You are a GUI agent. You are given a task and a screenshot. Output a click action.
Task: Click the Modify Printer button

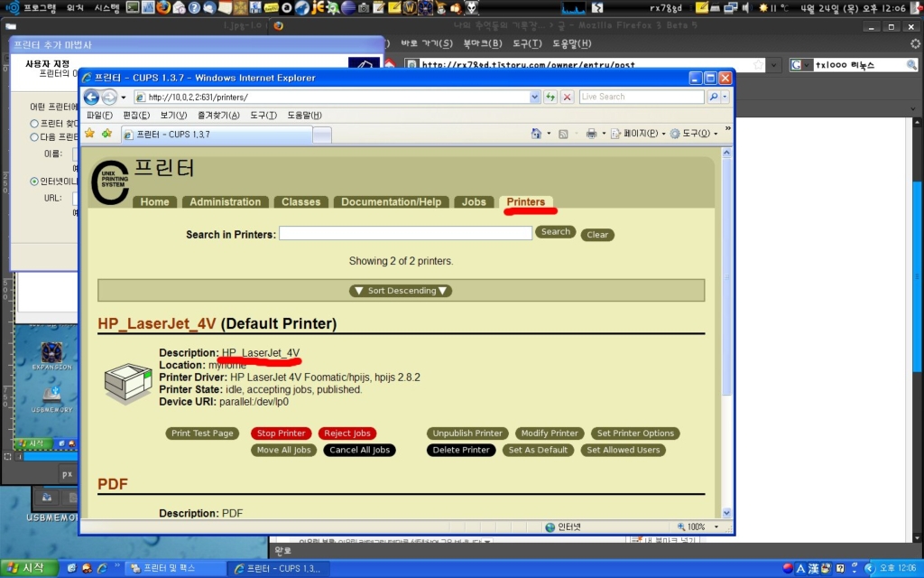point(550,433)
